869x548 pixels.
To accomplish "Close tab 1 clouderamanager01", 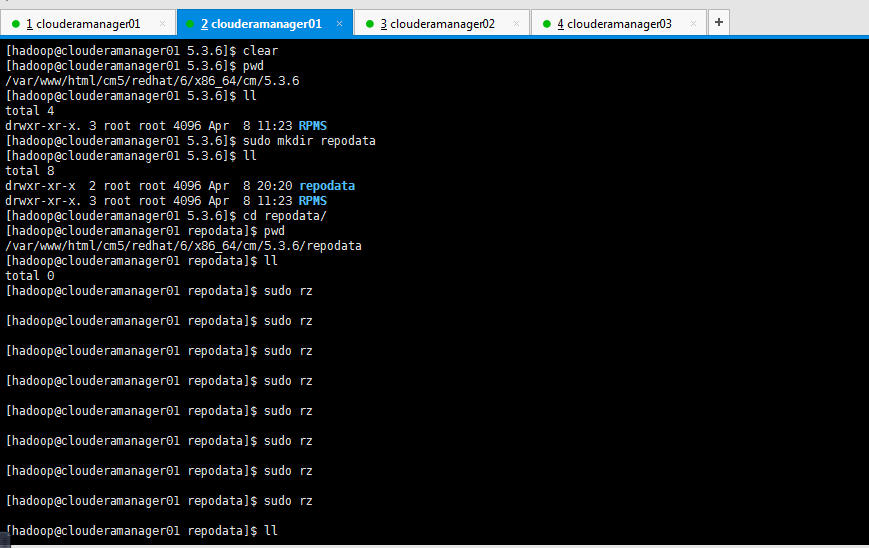I will pos(162,24).
